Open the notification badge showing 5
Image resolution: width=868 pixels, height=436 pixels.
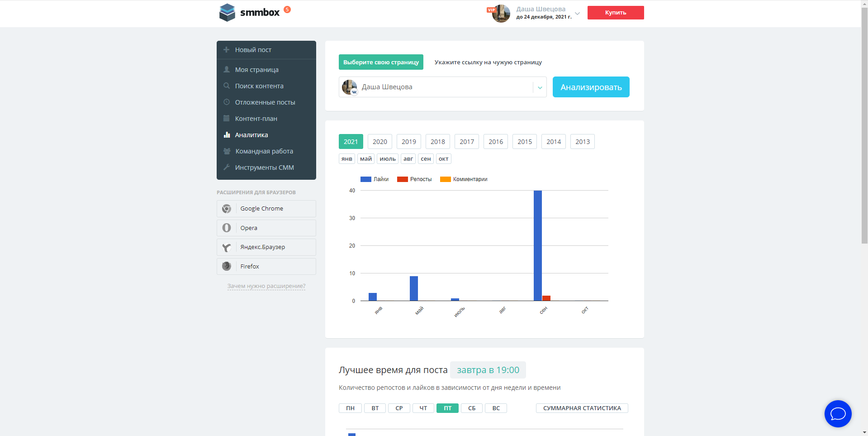coord(287,10)
